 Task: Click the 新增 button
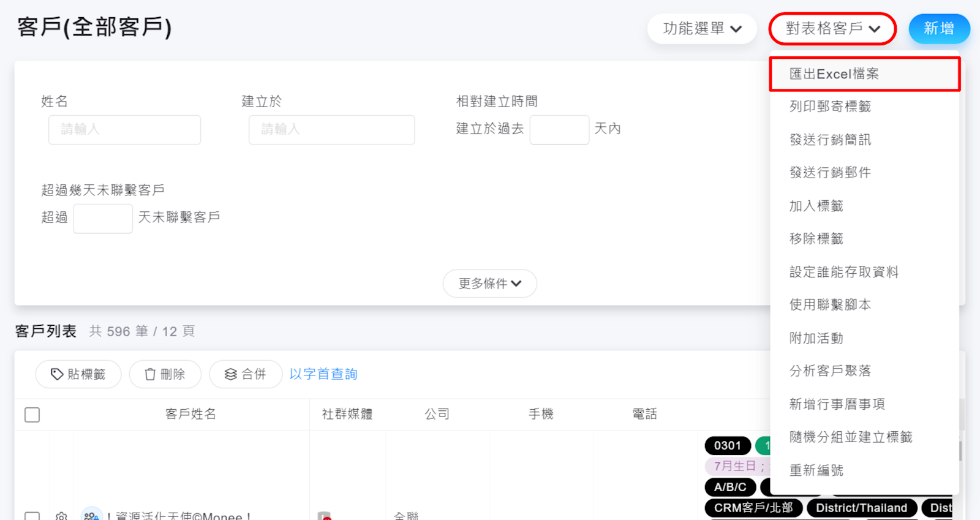939,29
